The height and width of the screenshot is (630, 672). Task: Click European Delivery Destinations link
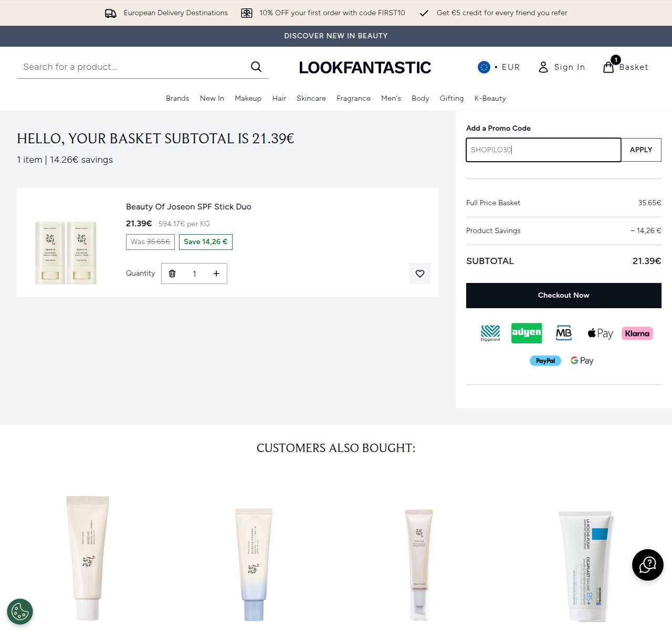click(176, 13)
